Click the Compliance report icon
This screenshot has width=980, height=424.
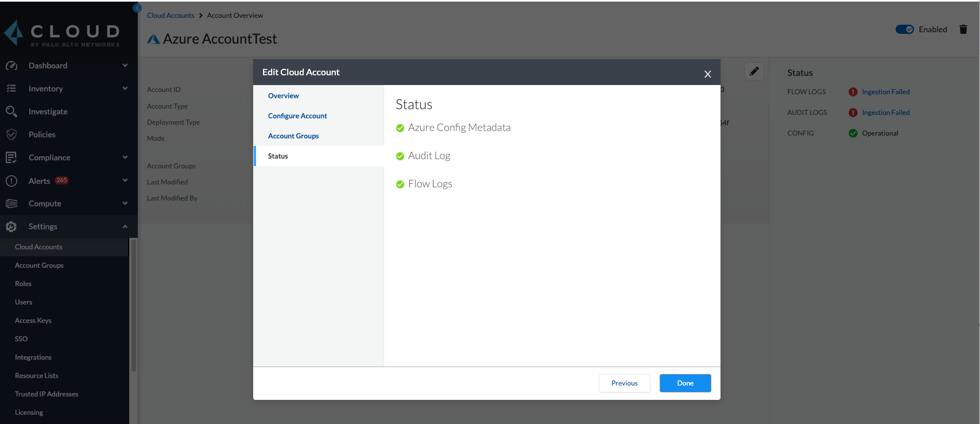click(11, 157)
